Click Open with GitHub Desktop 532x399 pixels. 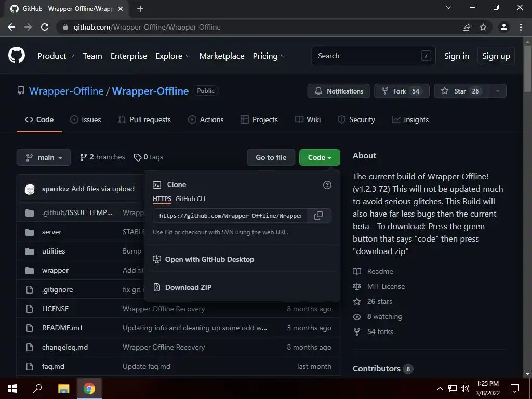point(204,260)
